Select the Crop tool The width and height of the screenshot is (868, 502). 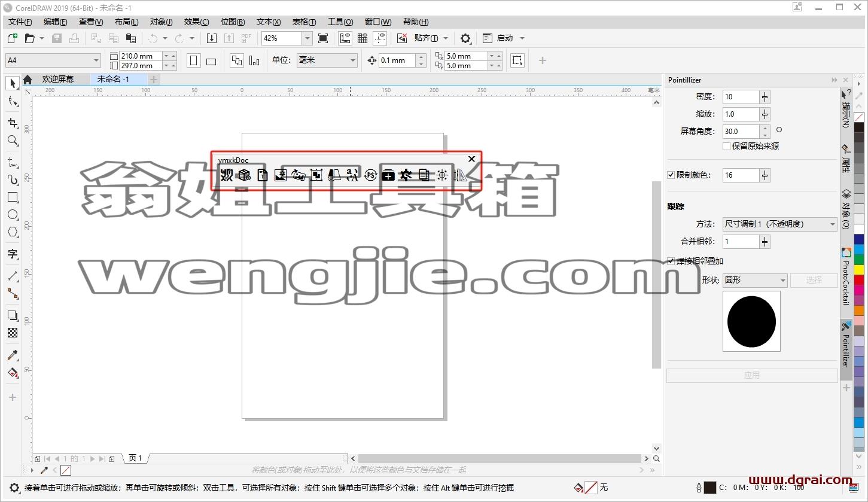(x=12, y=123)
